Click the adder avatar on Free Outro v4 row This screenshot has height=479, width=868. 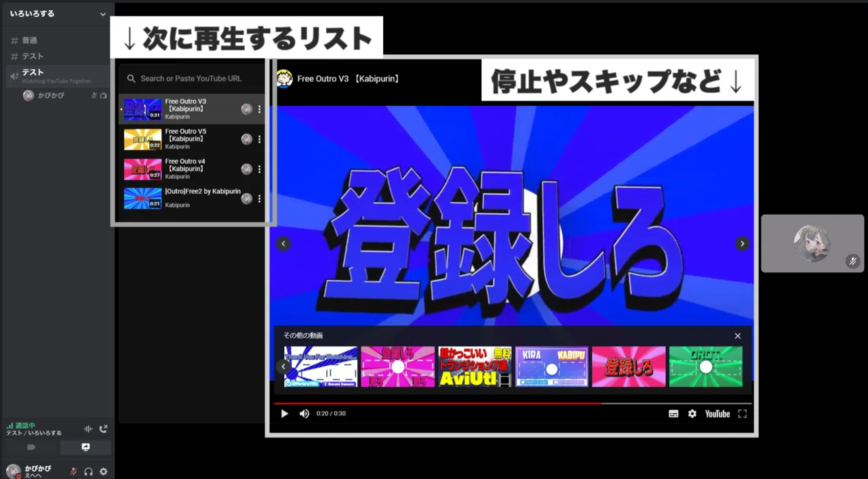(x=247, y=169)
